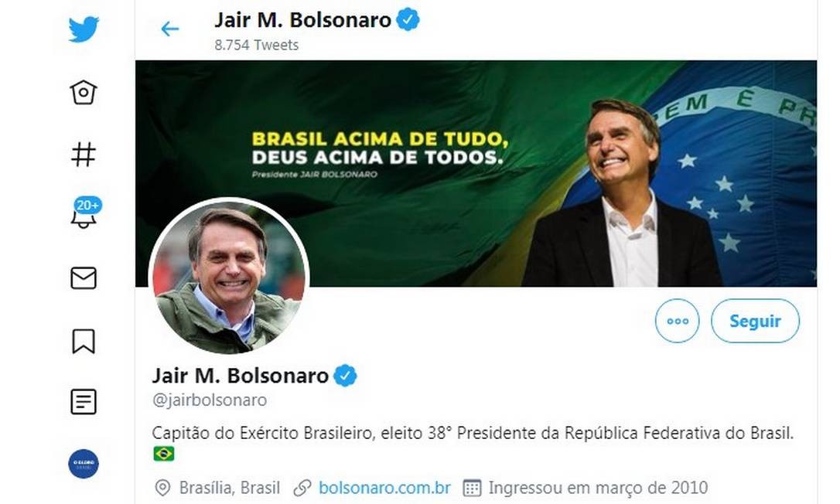Click the account avatar in the sidebar
Viewport: 840px width, 504px height.
click(84, 464)
